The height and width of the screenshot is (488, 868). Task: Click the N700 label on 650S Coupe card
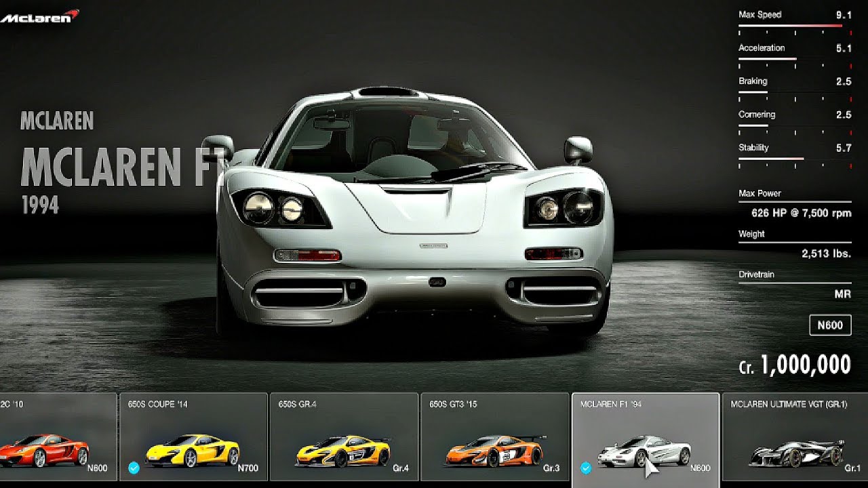click(x=248, y=468)
